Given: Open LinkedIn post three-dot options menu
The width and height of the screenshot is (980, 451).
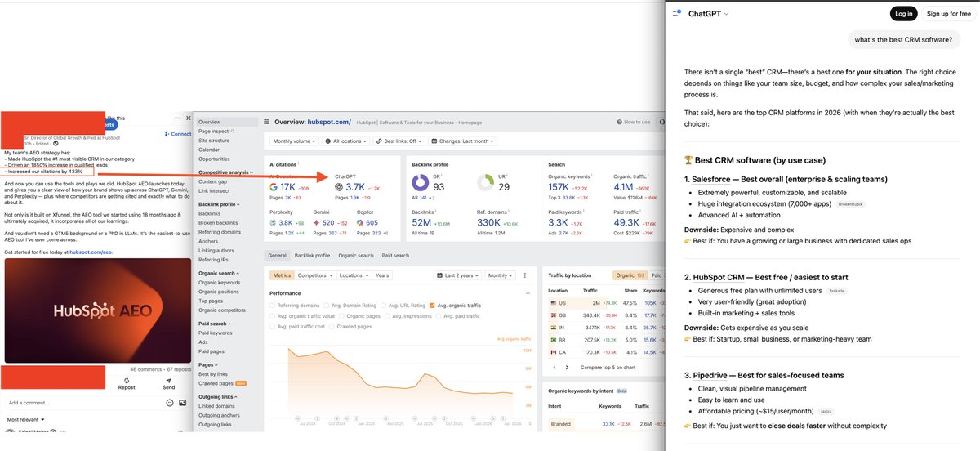Looking at the screenshot, I should click(x=176, y=119).
